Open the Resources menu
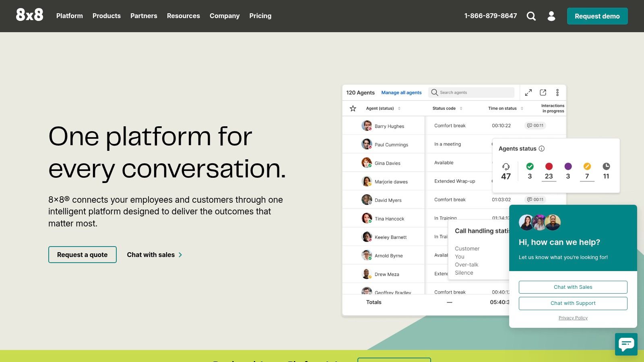644x362 pixels. 184,16
